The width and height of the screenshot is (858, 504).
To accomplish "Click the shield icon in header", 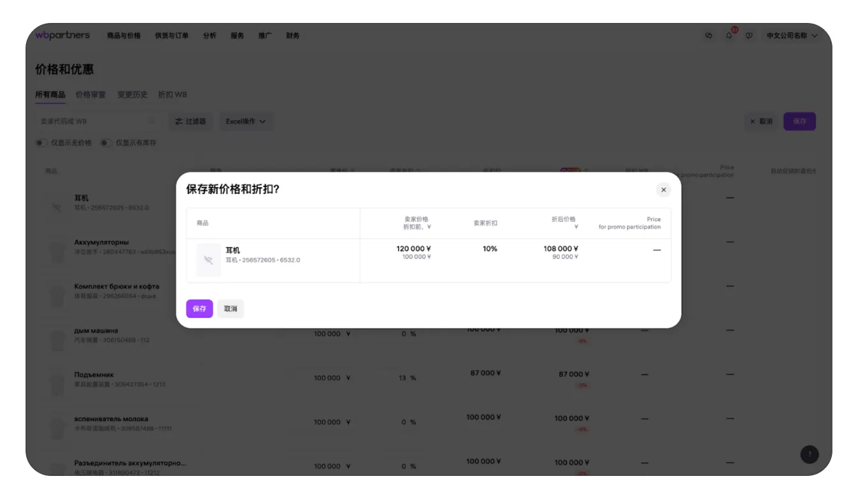I will click(749, 36).
